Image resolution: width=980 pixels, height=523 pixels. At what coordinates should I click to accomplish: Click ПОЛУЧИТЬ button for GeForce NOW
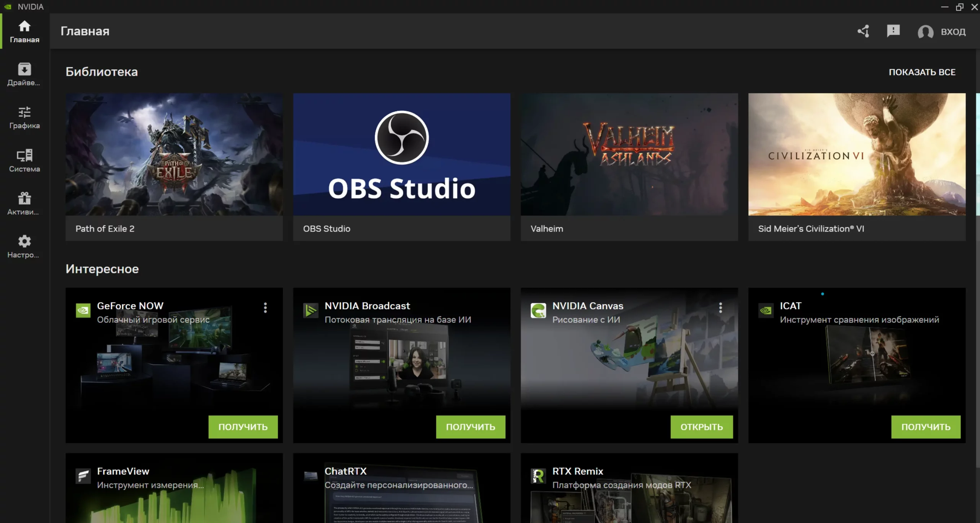tap(243, 426)
